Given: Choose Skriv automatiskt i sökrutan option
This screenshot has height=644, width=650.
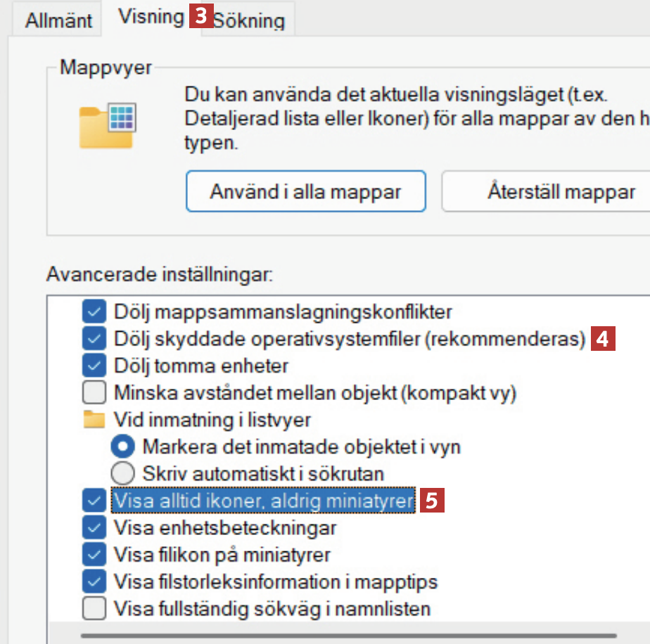Looking at the screenshot, I should pyautogui.click(x=123, y=473).
